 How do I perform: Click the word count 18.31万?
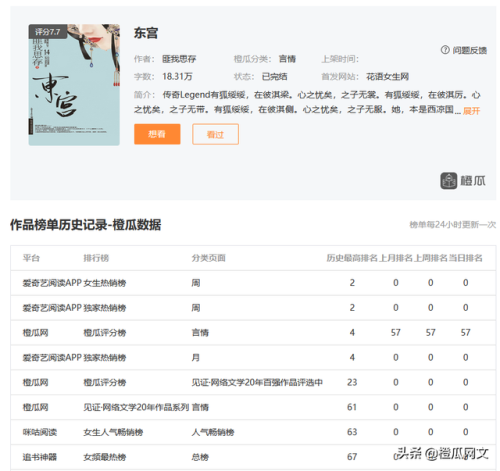177,77
